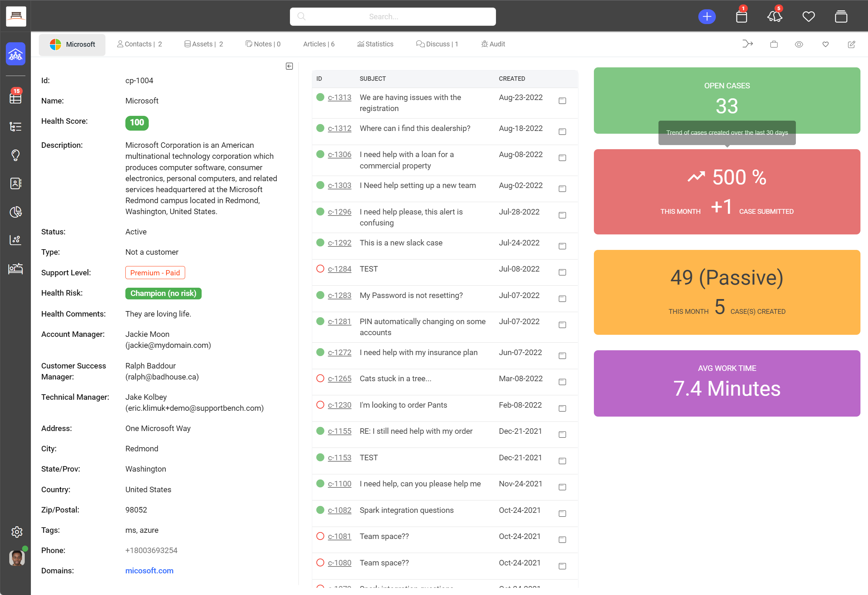Image resolution: width=868 pixels, height=595 pixels.
Task: Click the pencil edit company icon
Action: click(x=851, y=44)
